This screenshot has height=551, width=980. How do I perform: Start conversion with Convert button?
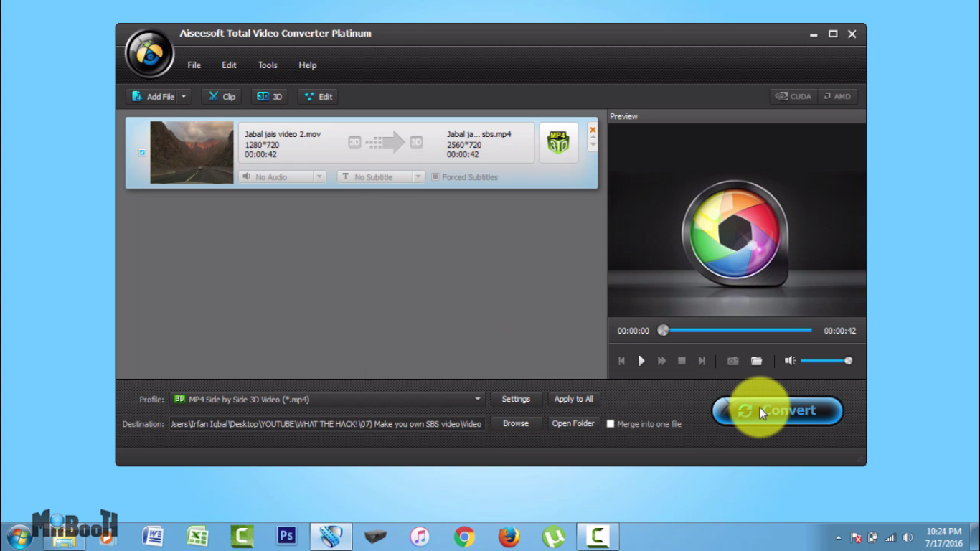click(x=778, y=410)
